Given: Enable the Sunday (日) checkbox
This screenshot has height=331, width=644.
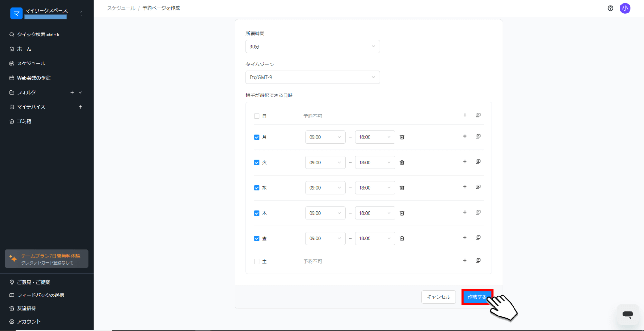Looking at the screenshot, I should 257,116.
